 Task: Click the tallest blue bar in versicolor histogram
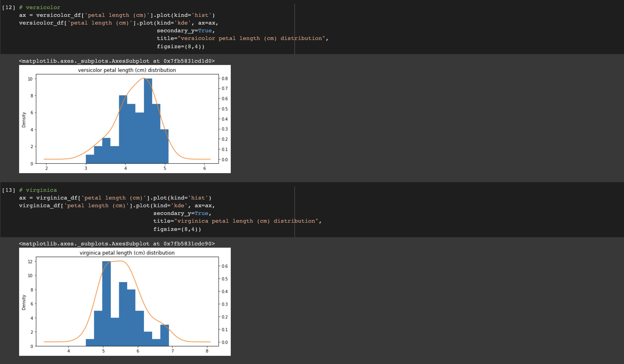pos(148,121)
